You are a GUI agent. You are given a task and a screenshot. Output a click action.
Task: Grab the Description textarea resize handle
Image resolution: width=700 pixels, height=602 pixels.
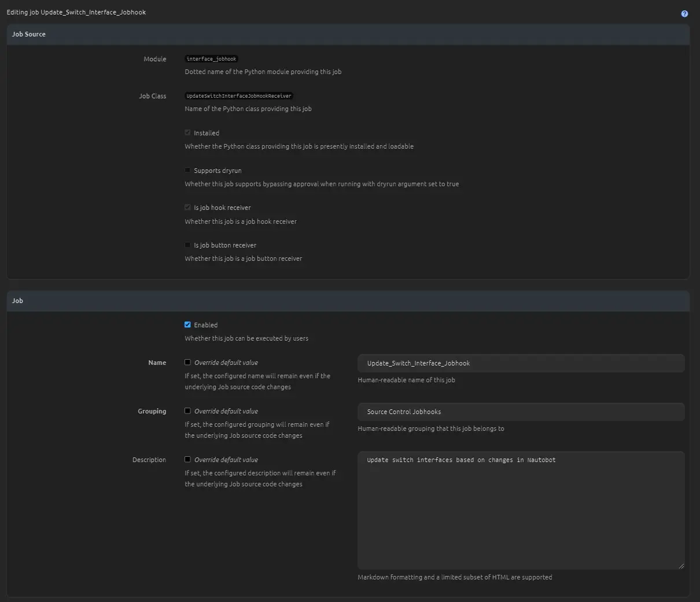(x=681, y=566)
